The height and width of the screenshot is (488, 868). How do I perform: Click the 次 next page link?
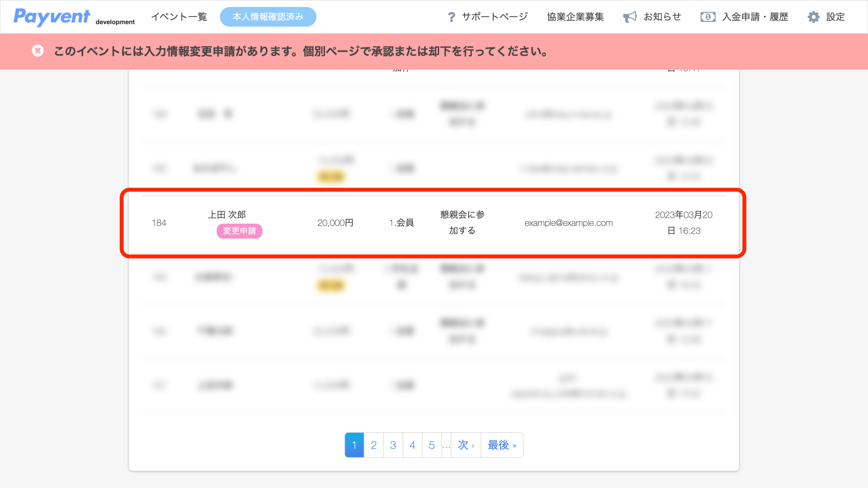click(x=466, y=445)
